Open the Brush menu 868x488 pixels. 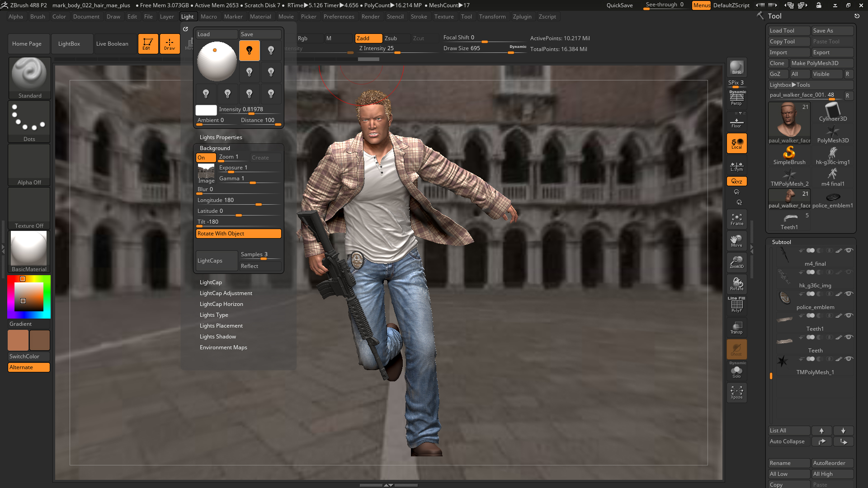tap(38, 17)
